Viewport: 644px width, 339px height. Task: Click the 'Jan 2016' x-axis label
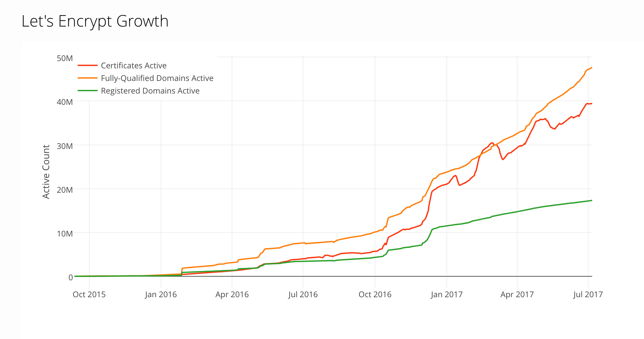[x=161, y=294]
